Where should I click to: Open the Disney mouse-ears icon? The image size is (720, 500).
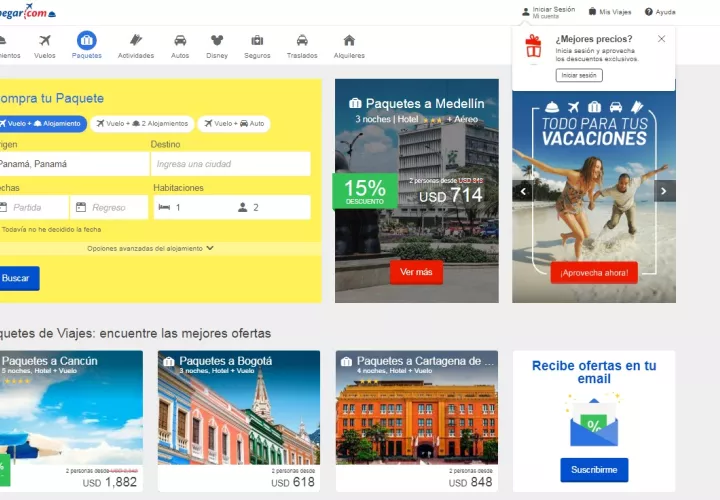217,41
